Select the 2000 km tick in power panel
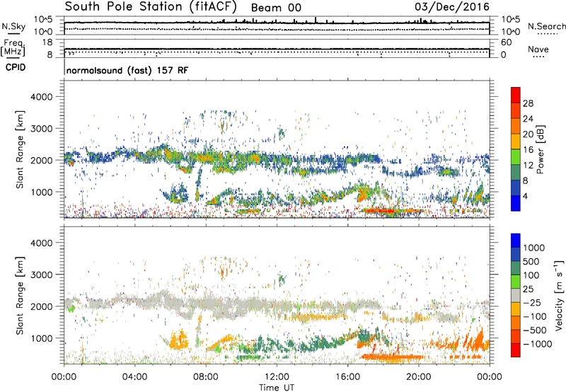The image size is (566, 392). 42,160
